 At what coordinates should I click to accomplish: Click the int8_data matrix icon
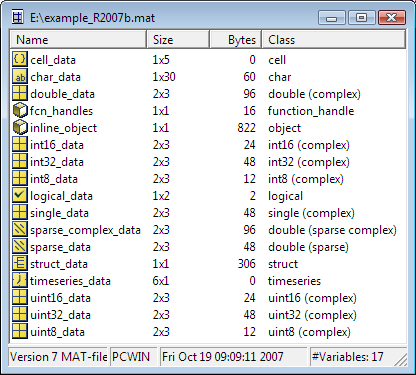click(x=20, y=178)
